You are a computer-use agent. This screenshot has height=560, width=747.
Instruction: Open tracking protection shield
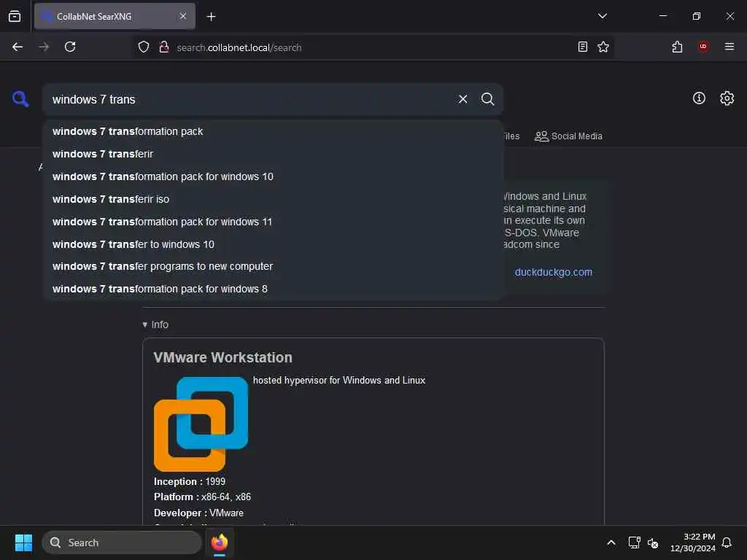[x=144, y=47]
